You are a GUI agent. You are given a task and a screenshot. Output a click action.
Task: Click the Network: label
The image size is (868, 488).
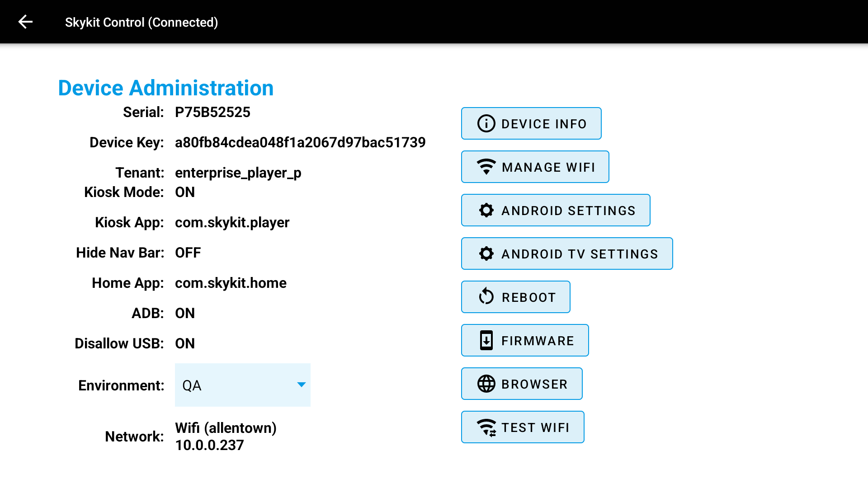coord(134,436)
